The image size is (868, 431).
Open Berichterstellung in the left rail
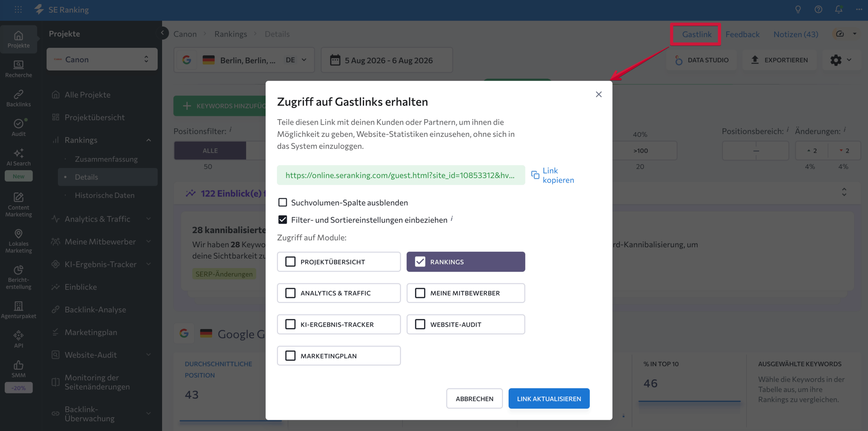(x=19, y=277)
